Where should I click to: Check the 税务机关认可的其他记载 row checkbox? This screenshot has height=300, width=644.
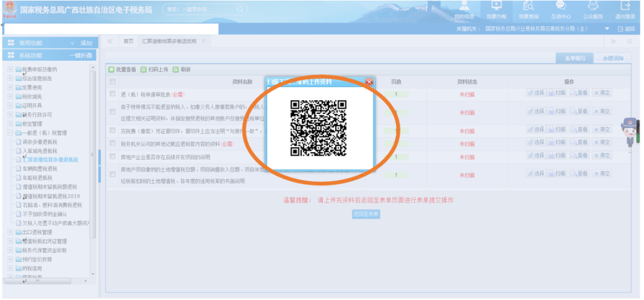point(113,143)
